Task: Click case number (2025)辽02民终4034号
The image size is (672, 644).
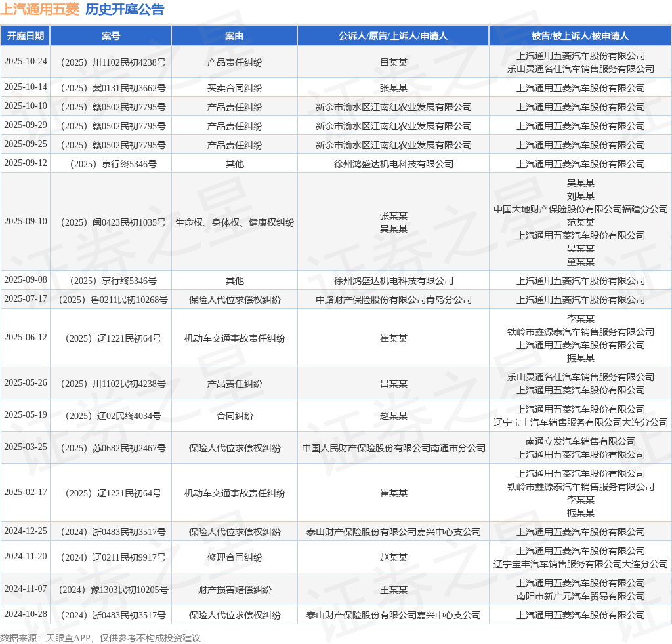Action: coord(112,416)
